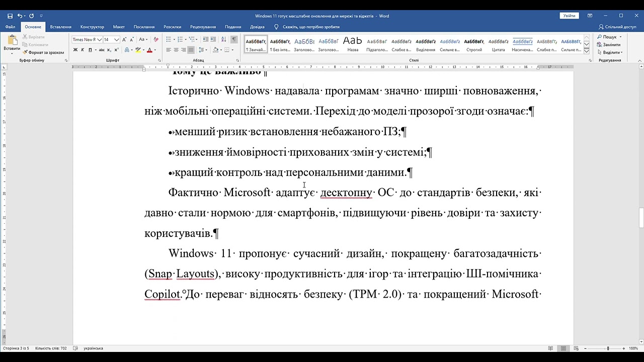The image size is (644, 362).
Task: Apply paragraph shading paint bucket
Action: (x=215, y=50)
